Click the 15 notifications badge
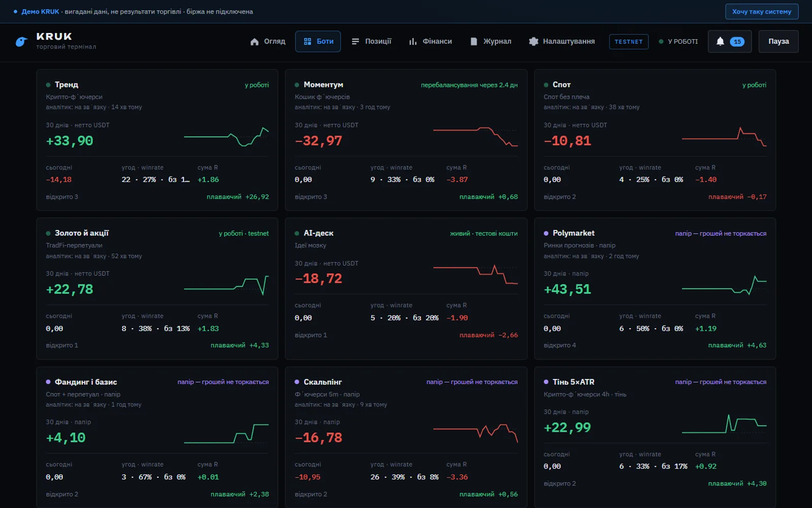Screen dimensions: 812x508 (x=737, y=42)
